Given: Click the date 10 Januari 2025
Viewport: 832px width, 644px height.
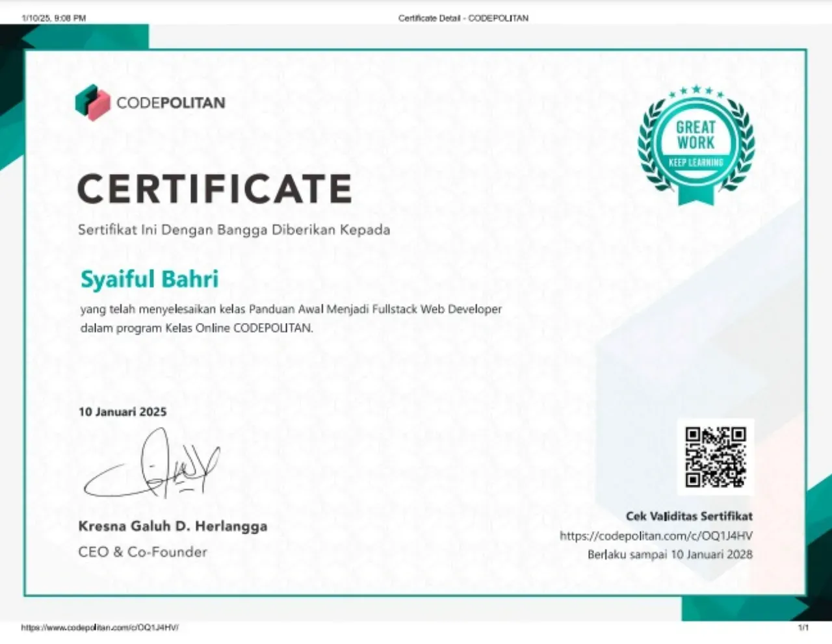Looking at the screenshot, I should (122, 411).
